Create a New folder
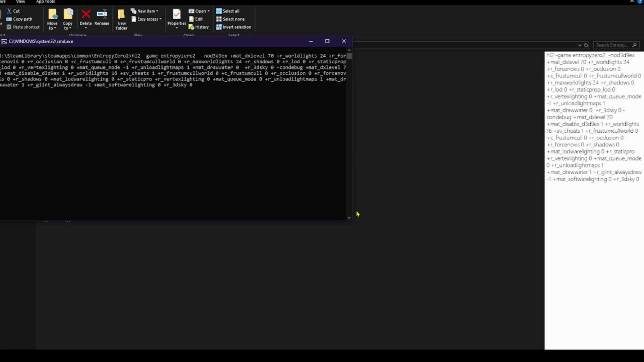Image resolution: width=644 pixels, height=362 pixels. coord(121,19)
